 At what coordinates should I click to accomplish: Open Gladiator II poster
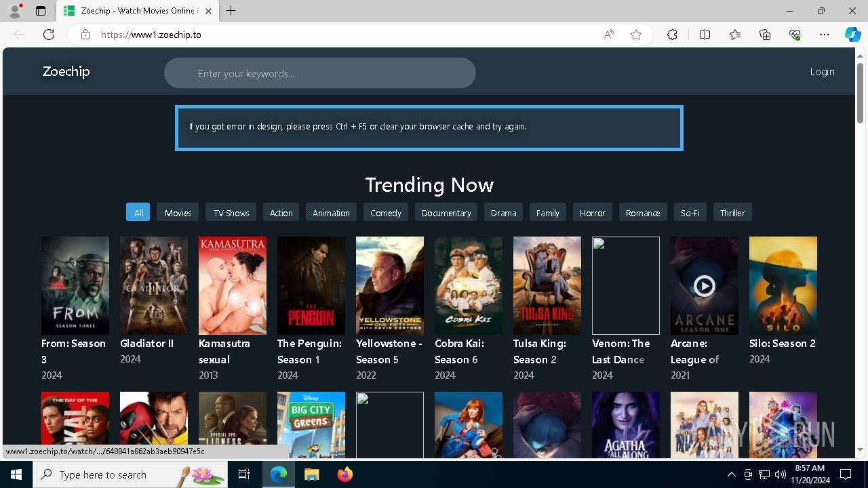pyautogui.click(x=154, y=285)
